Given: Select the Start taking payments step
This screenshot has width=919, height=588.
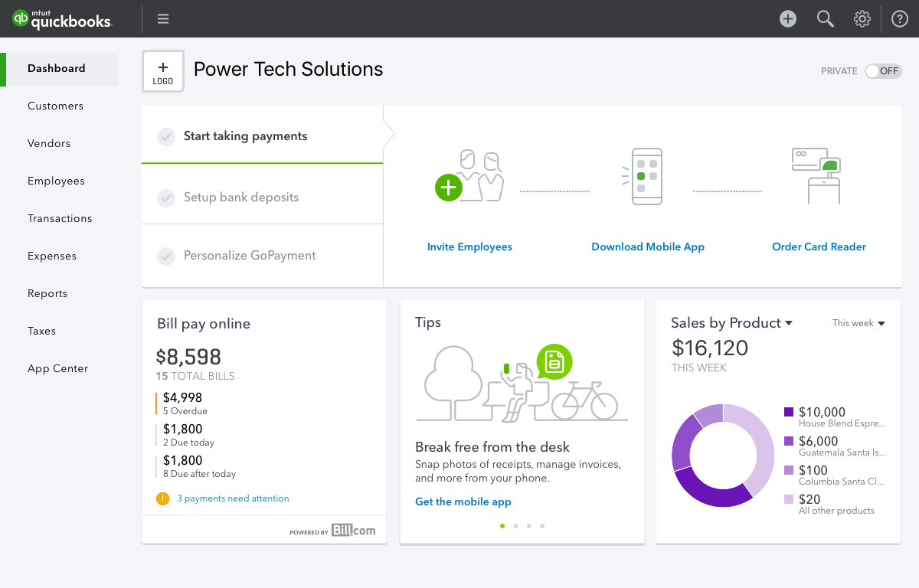Looking at the screenshot, I should click(245, 136).
